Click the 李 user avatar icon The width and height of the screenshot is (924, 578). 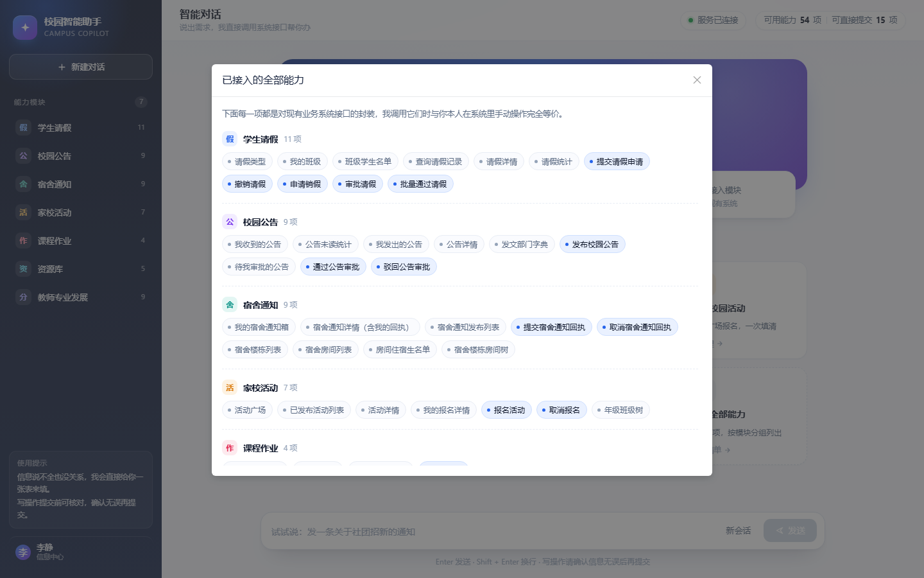pos(23,552)
